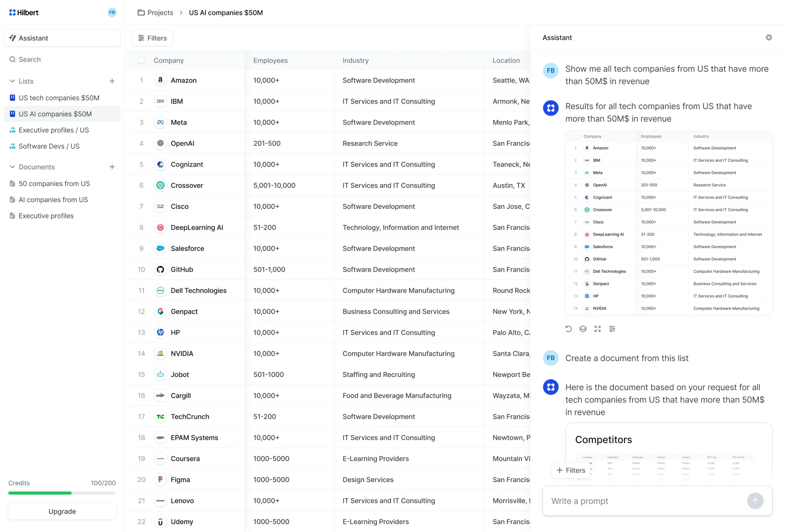Click the Cargill company name
This screenshot has width=785, height=532.
181,395
